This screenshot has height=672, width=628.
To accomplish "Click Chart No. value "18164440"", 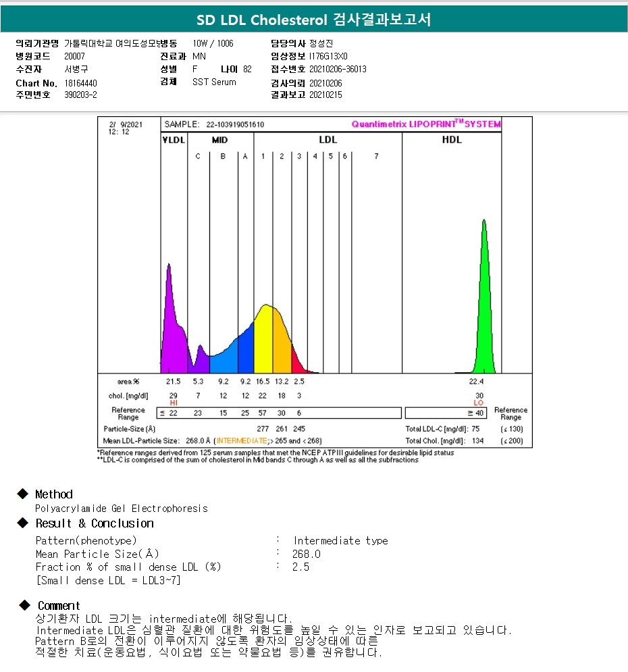I will coord(80,83).
